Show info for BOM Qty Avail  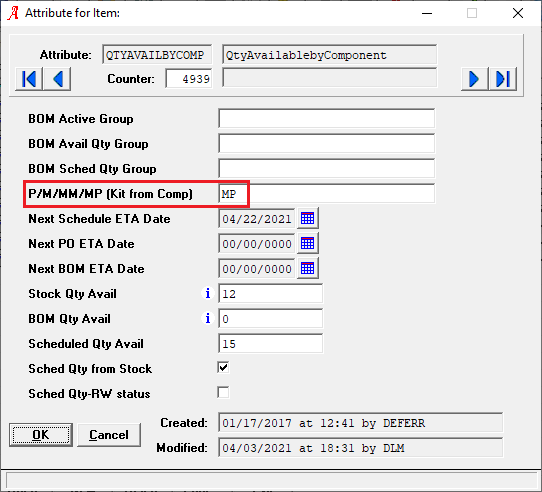(208, 318)
